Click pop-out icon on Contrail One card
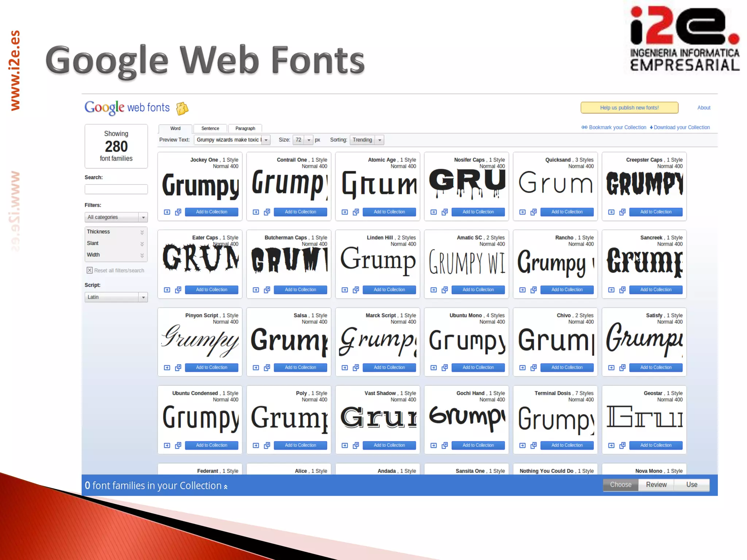 (267, 212)
